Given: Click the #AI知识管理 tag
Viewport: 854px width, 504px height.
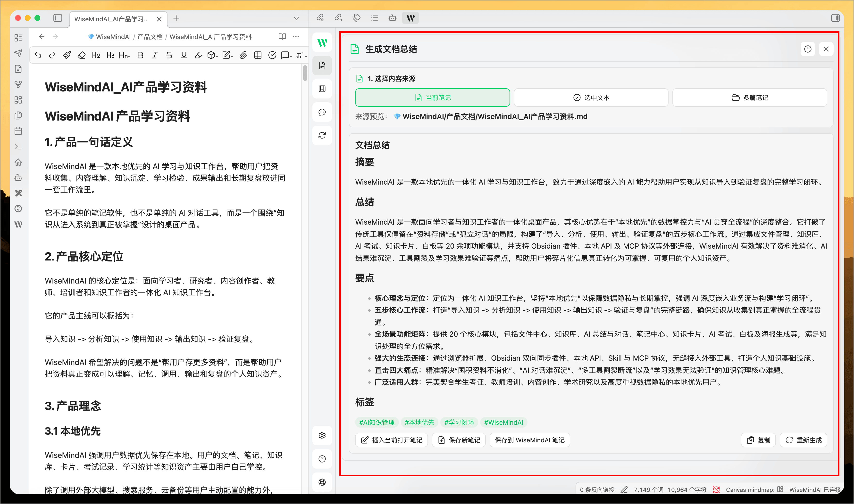Looking at the screenshot, I should [377, 423].
